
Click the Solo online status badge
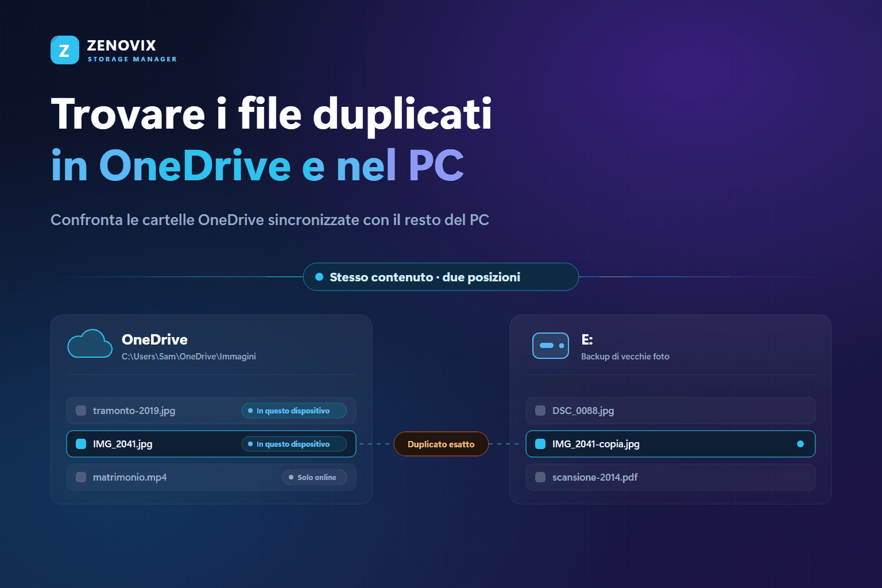[314, 477]
